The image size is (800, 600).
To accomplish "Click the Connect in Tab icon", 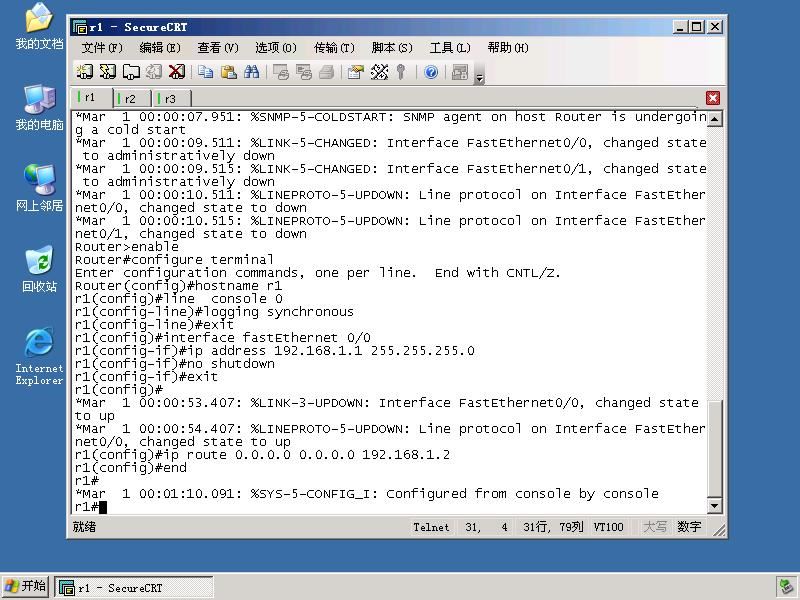I will (x=131, y=72).
